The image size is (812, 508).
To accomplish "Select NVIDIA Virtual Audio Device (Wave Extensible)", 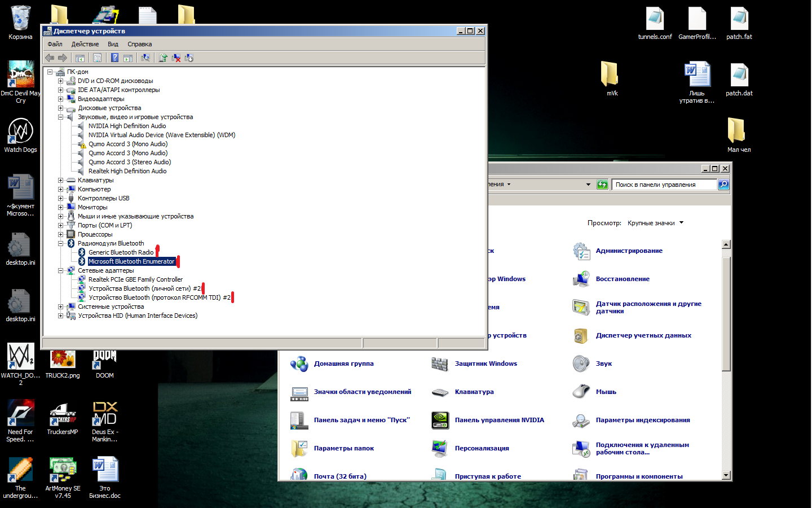I will (162, 135).
